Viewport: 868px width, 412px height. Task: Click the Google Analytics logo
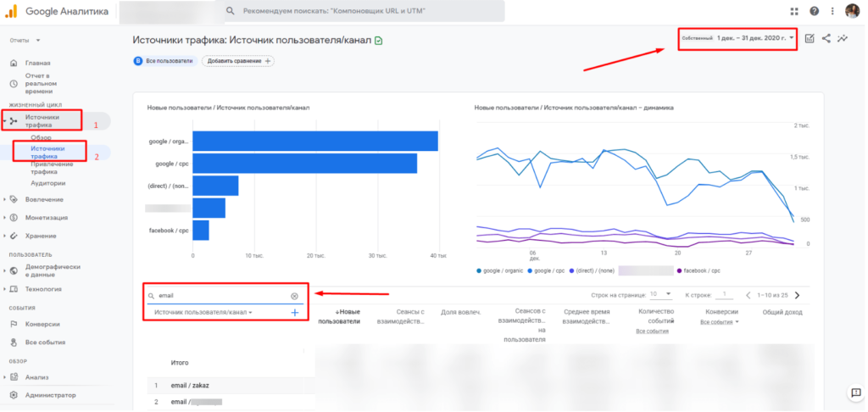[x=11, y=11]
